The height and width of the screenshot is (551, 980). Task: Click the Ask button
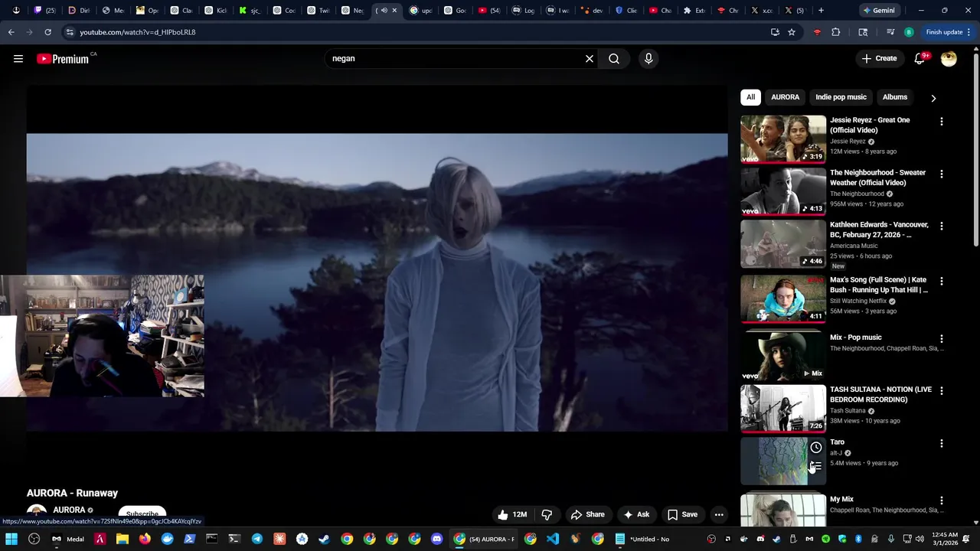[x=636, y=514]
